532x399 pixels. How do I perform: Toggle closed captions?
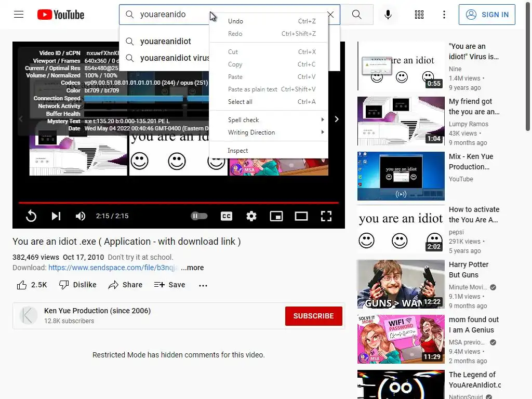(227, 216)
